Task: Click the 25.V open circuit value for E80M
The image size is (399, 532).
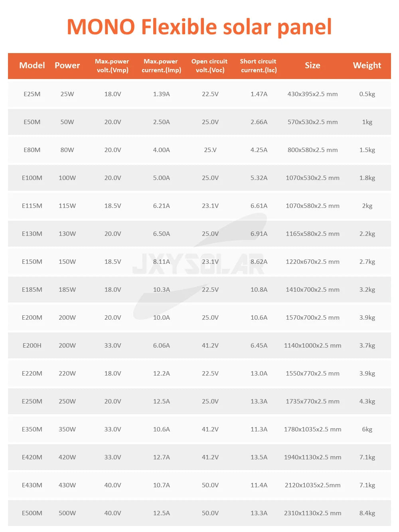Action: coord(210,150)
